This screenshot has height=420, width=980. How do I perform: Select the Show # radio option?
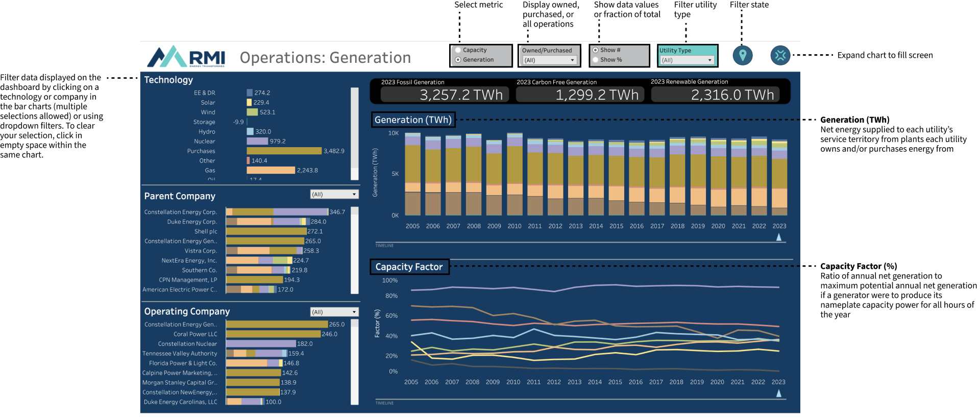[x=595, y=50]
